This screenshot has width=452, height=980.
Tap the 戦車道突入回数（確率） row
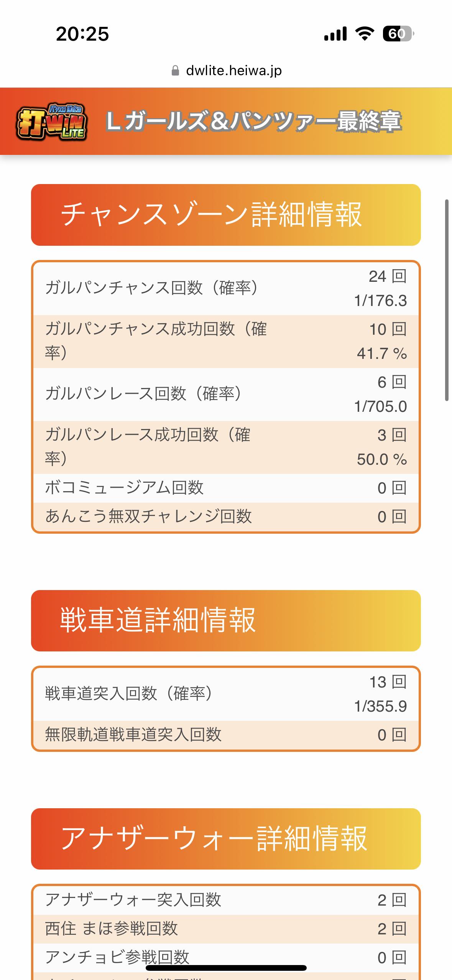click(x=226, y=694)
